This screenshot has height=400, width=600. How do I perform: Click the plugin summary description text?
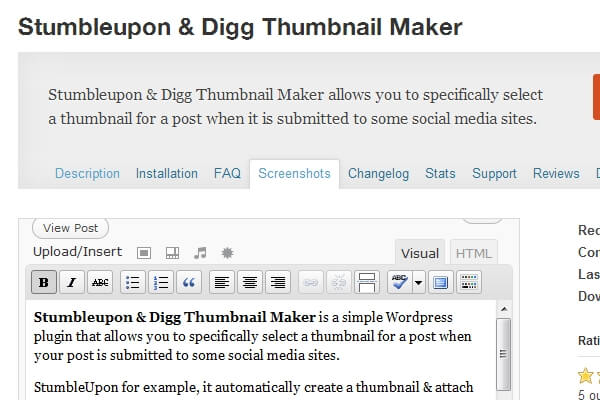click(x=295, y=107)
